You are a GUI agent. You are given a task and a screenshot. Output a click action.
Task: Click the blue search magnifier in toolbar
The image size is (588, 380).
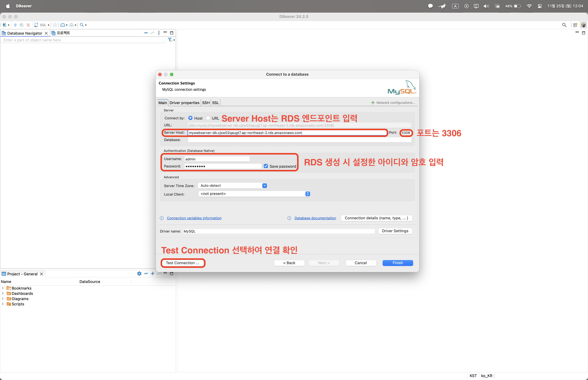tap(82, 25)
